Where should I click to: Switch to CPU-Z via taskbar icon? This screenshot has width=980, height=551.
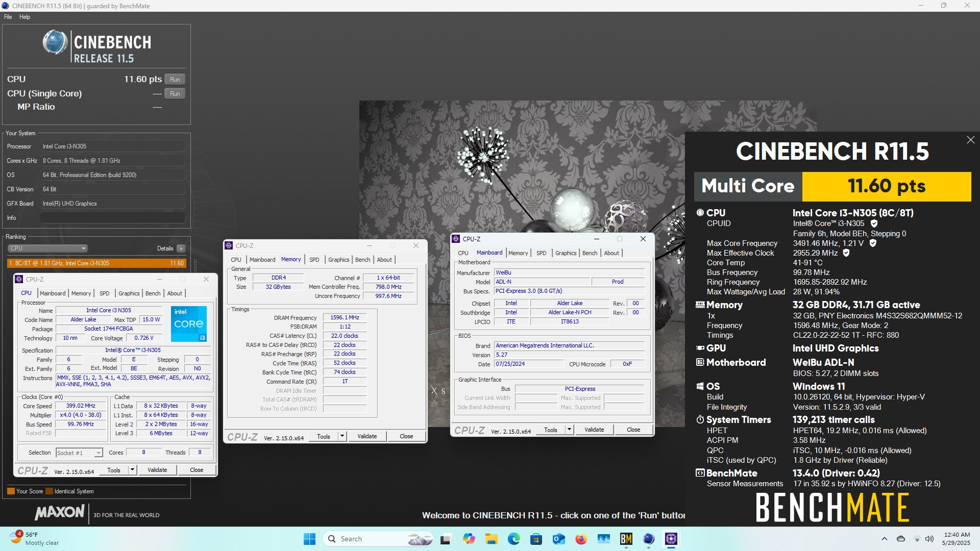tap(671, 539)
